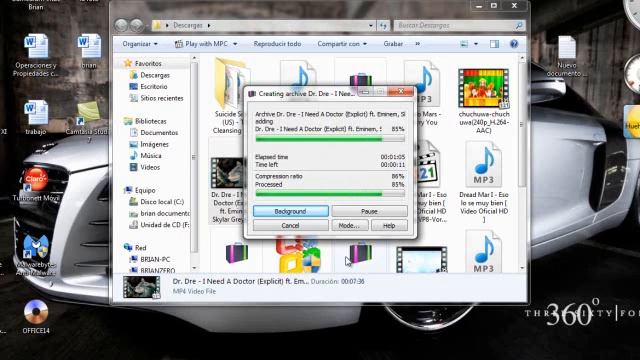Click the Descargas address bar breadcrumb
The height and width of the screenshot is (360, 640).
[x=188, y=25]
